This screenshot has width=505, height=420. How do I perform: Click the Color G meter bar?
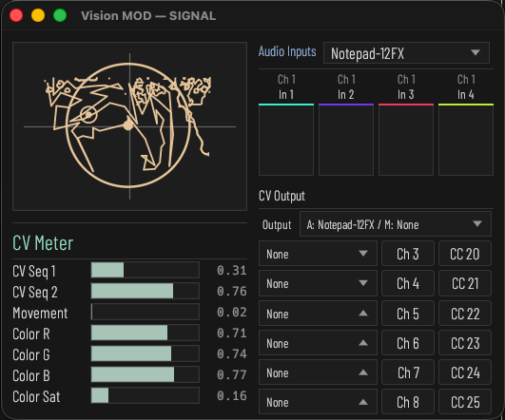(146, 353)
